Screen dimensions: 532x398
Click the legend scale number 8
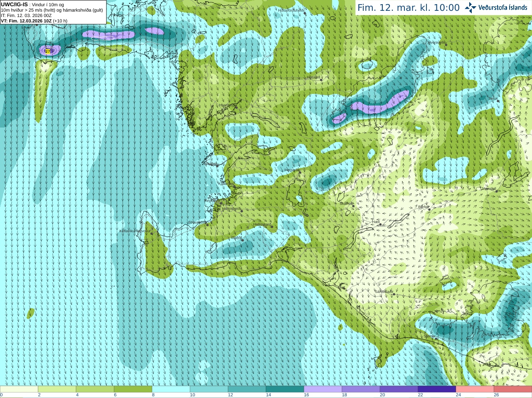click(153, 395)
